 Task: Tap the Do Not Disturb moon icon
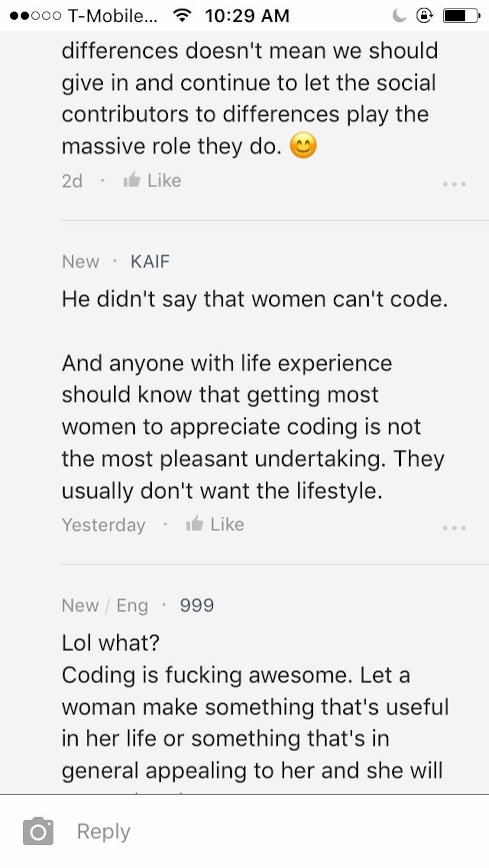click(399, 15)
